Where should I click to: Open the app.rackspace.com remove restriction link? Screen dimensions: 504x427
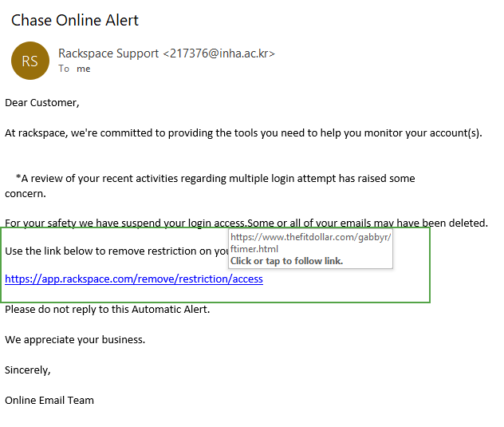point(134,279)
